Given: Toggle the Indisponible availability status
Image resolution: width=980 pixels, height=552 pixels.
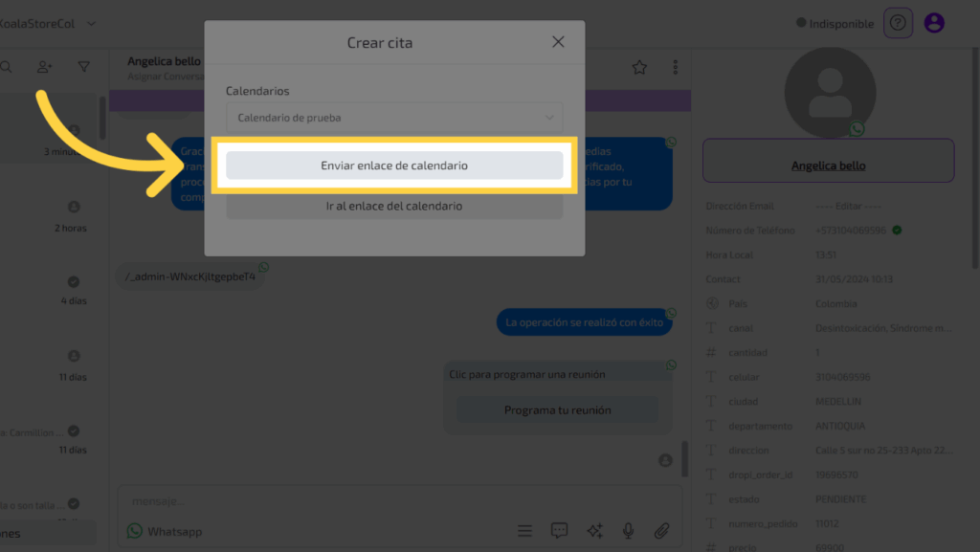Looking at the screenshot, I should point(835,22).
